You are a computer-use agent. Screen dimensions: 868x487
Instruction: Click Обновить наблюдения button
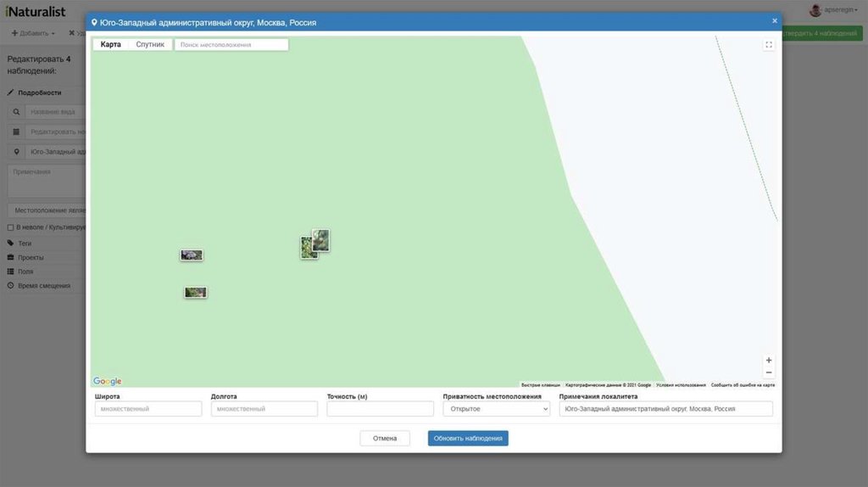pos(468,439)
